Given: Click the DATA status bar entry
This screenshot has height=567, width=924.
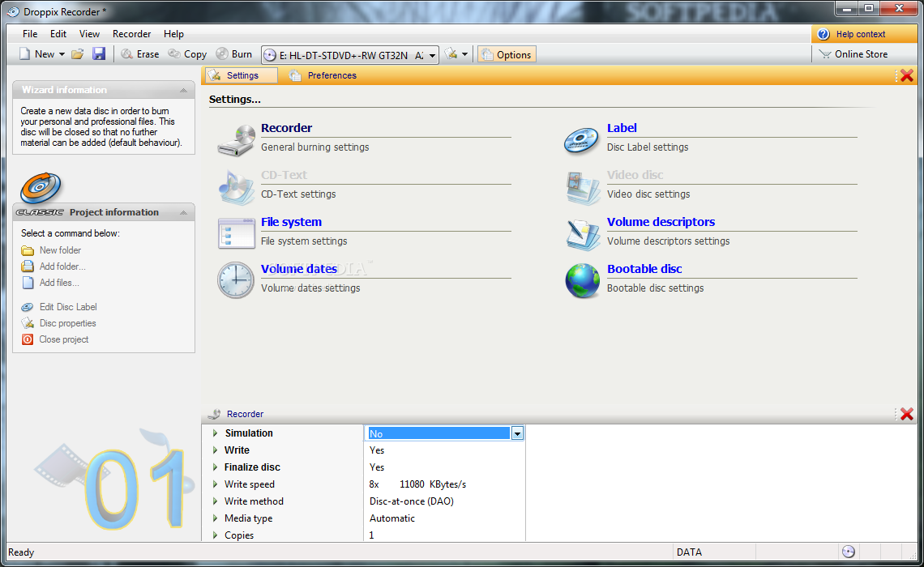Looking at the screenshot, I should click(x=689, y=552).
